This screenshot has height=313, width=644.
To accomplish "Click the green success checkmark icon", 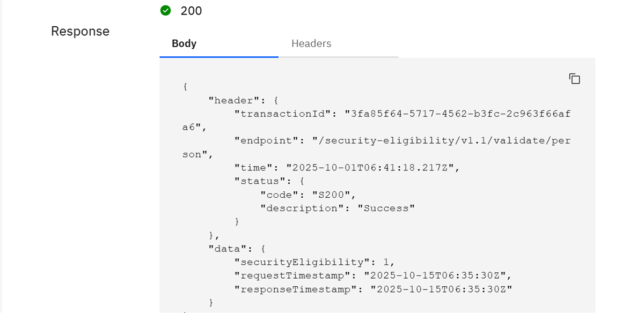I will [x=166, y=11].
